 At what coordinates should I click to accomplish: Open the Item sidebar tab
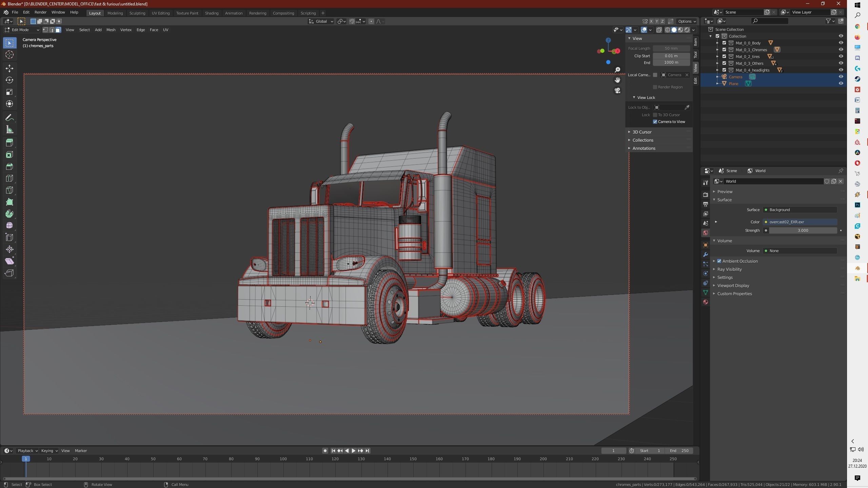point(695,42)
